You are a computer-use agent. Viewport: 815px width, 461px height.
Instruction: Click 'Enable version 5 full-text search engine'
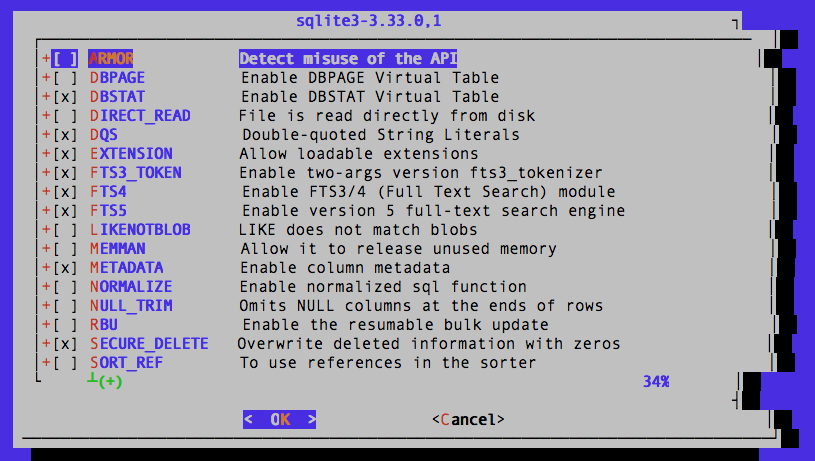pos(433,210)
